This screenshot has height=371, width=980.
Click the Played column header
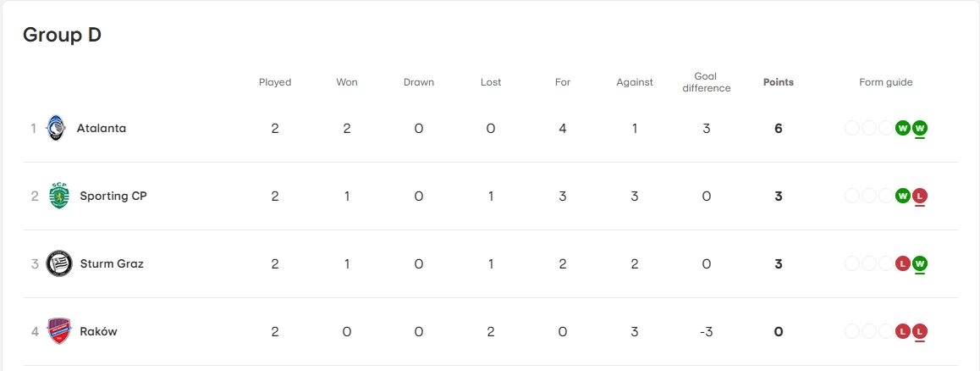click(275, 82)
